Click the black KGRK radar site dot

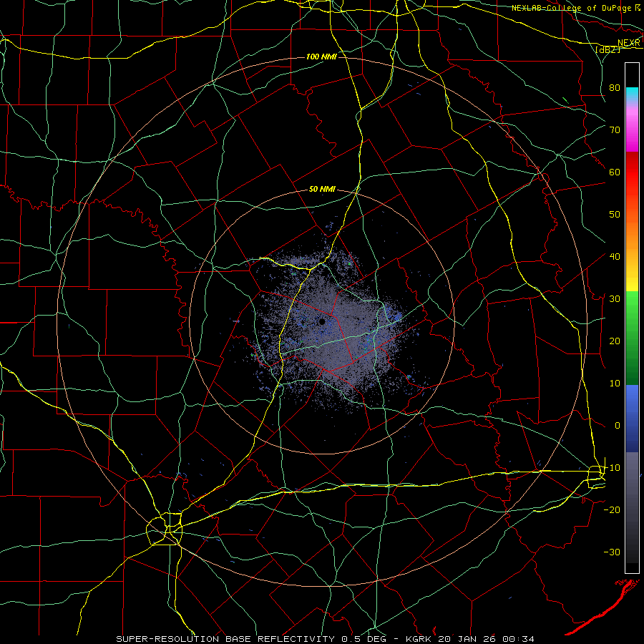tap(322, 322)
